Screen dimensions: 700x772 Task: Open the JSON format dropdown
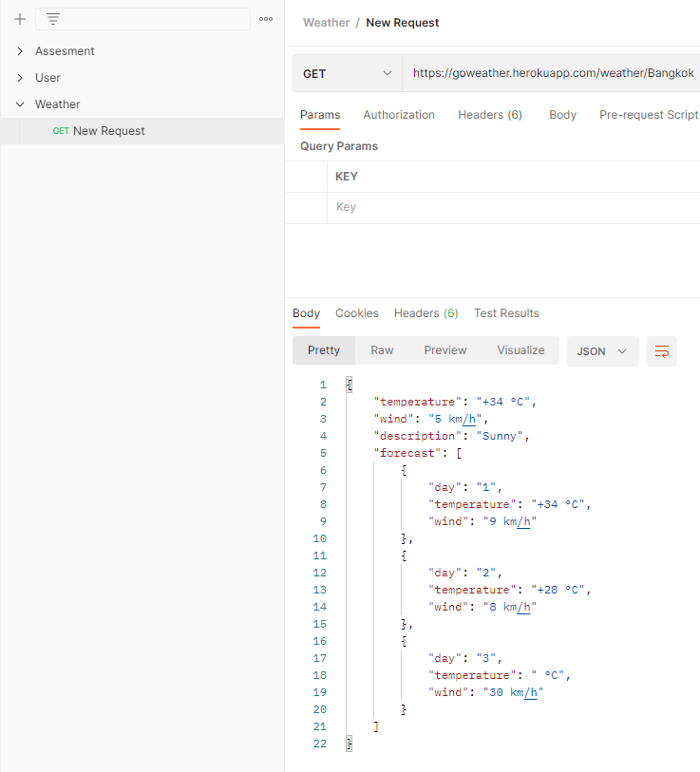click(602, 351)
